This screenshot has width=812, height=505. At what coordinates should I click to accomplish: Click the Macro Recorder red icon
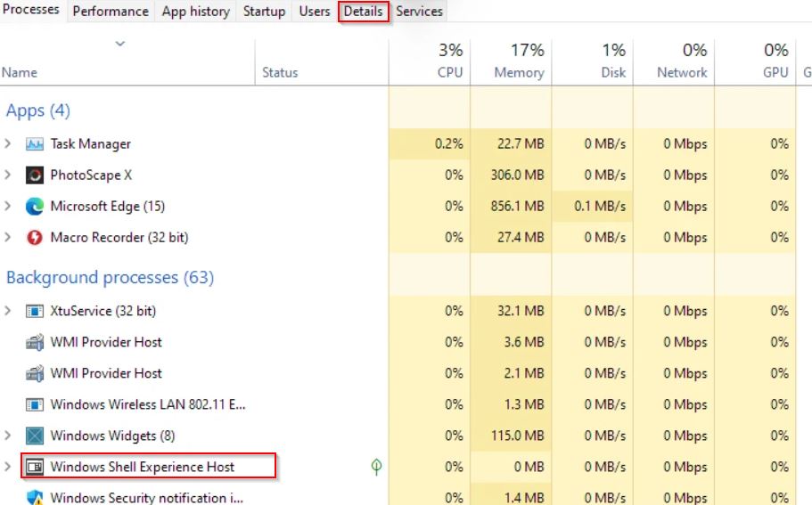click(35, 238)
